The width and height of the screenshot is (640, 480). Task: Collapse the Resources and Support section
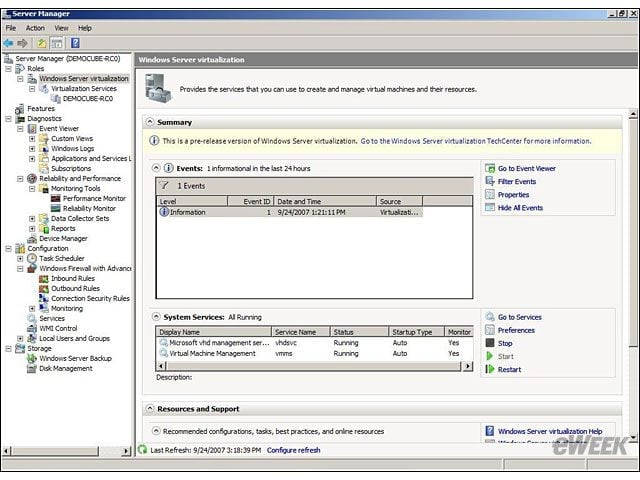[x=150, y=409]
